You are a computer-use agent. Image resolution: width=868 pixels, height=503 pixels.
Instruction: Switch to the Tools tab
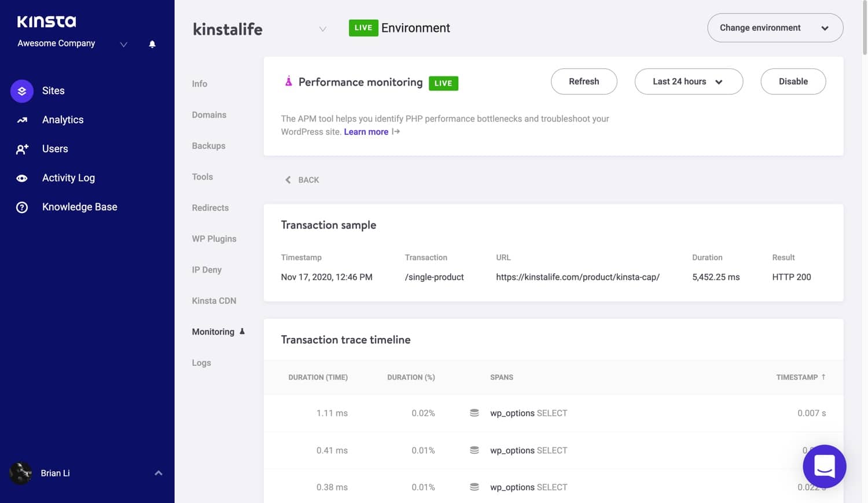(203, 177)
